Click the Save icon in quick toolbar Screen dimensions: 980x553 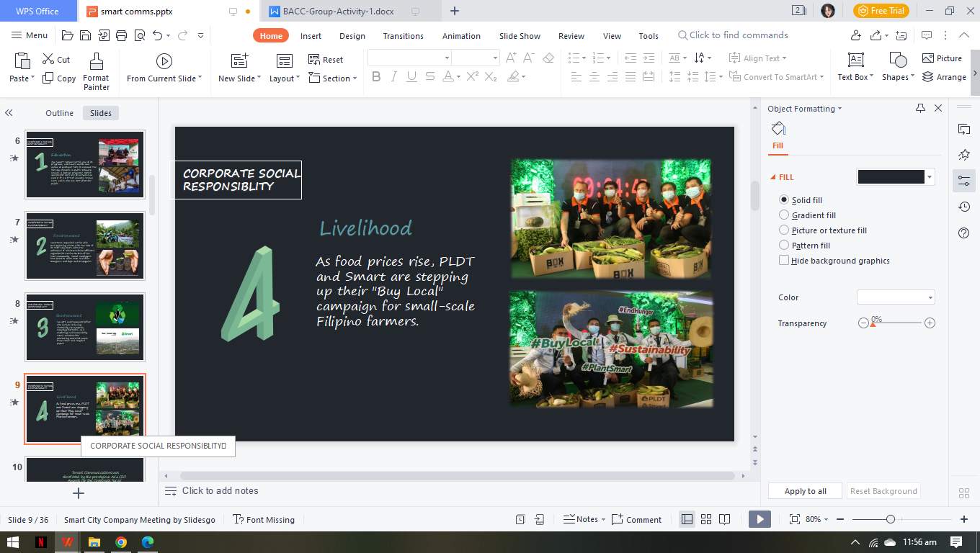point(85,35)
